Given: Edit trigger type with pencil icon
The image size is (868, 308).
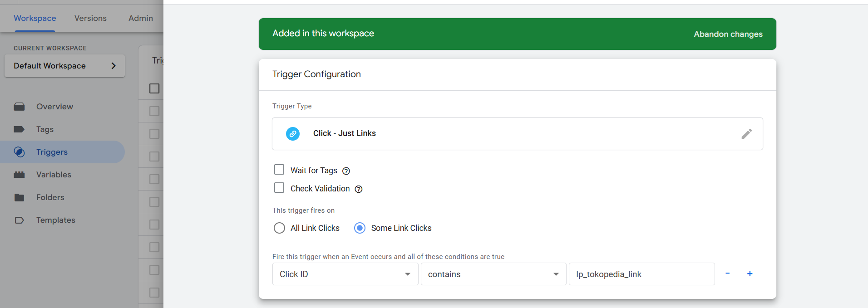Looking at the screenshot, I should (x=746, y=134).
